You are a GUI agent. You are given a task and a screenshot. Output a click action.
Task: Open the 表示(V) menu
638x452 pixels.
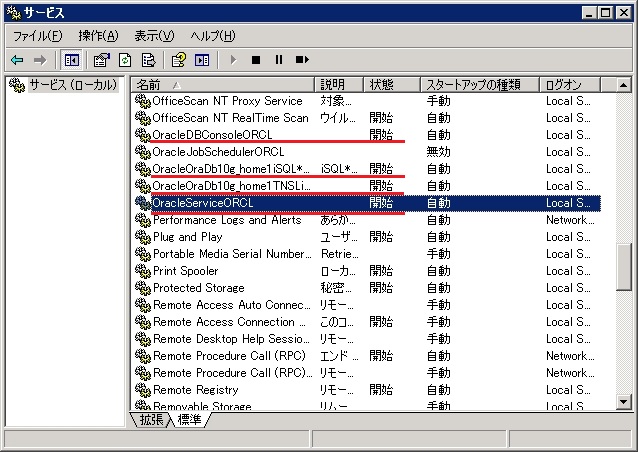point(155,36)
